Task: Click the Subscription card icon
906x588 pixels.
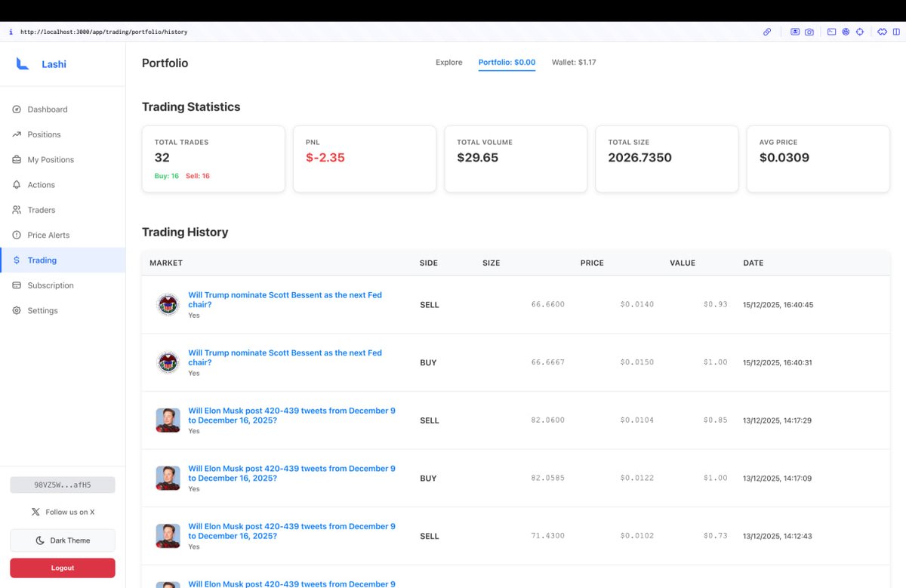Action: click(17, 285)
